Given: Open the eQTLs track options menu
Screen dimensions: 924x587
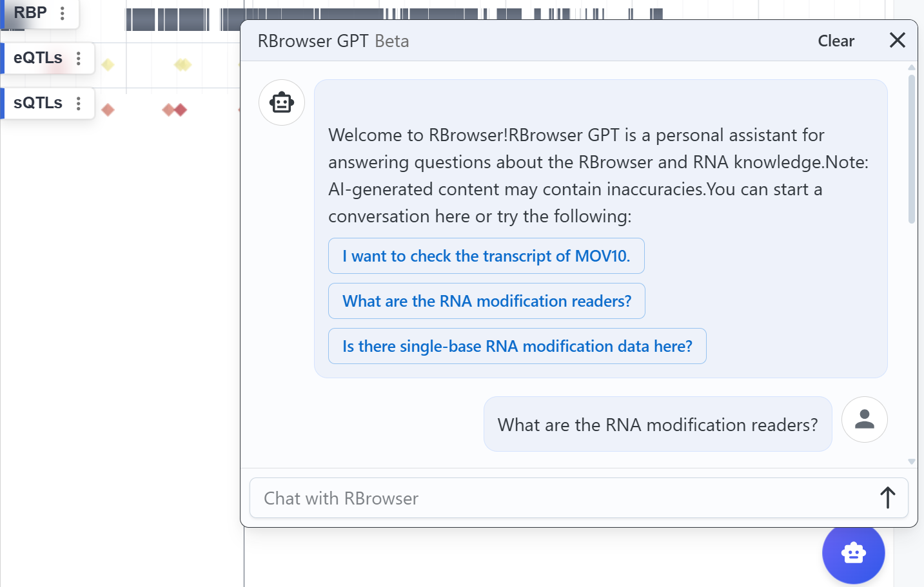Looking at the screenshot, I should pos(79,58).
